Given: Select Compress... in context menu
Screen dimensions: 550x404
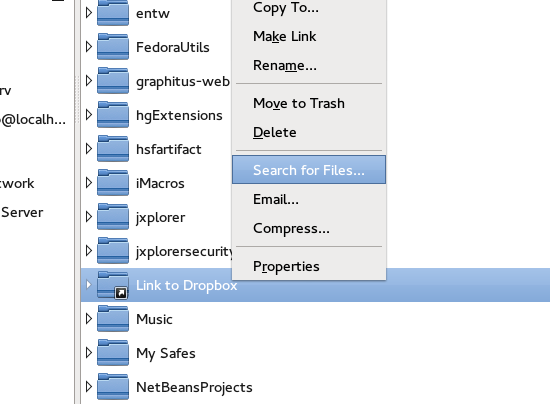Looking at the screenshot, I should click(309, 229).
